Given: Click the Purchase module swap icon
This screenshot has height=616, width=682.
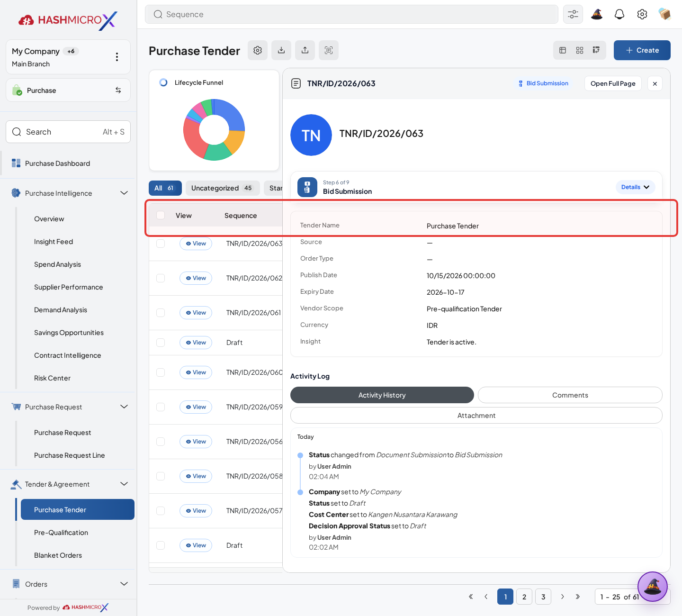Looking at the screenshot, I should tap(118, 90).
